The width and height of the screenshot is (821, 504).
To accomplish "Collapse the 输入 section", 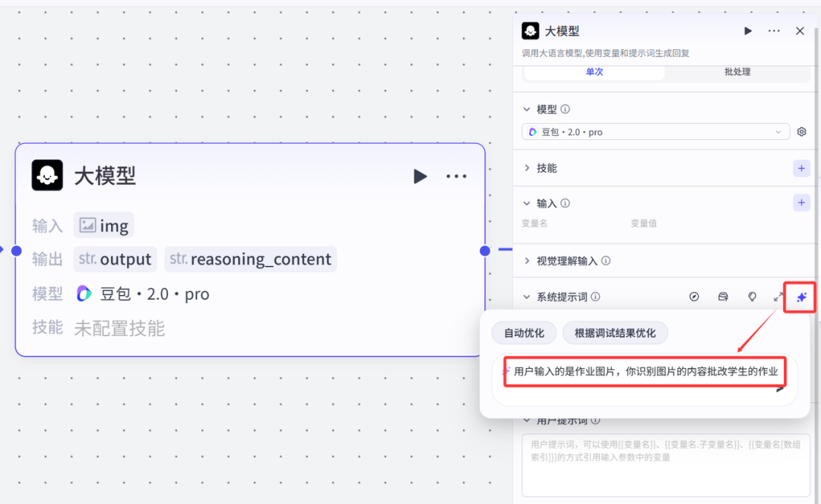I will [x=527, y=203].
